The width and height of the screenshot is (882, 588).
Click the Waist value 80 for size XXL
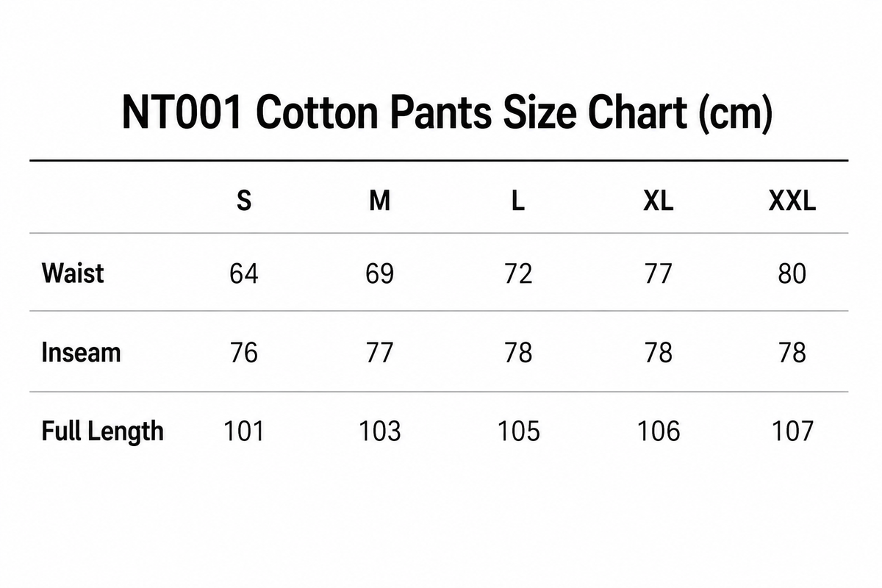click(x=792, y=274)
